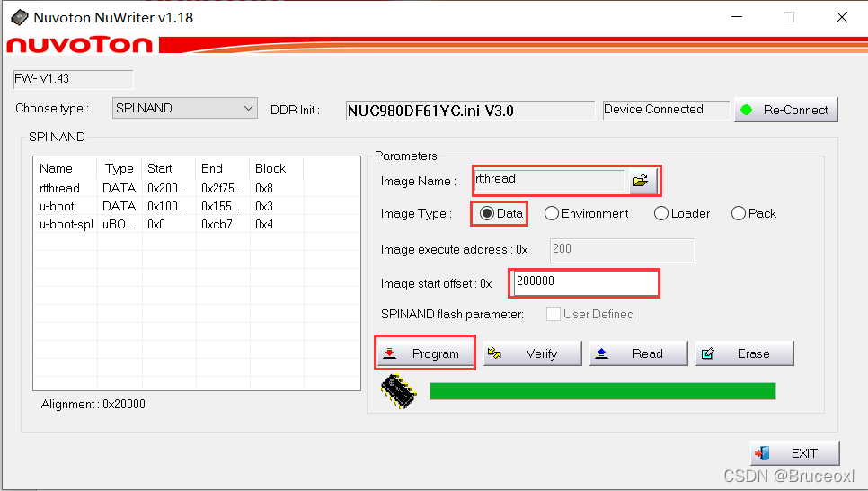The image size is (868, 491).
Task: Click the NuWriter app icon in title bar
Action: click(20, 18)
